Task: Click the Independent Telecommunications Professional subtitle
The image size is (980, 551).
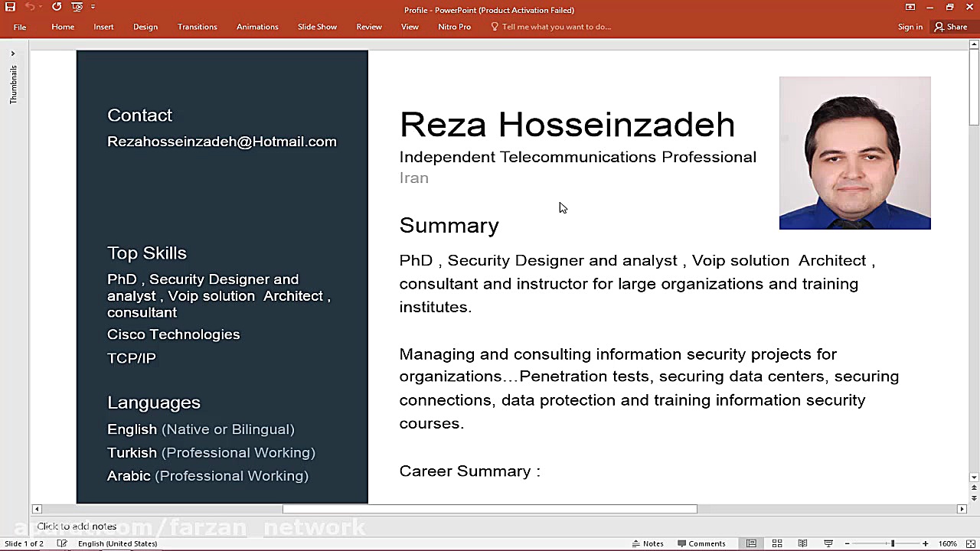Action: (578, 157)
